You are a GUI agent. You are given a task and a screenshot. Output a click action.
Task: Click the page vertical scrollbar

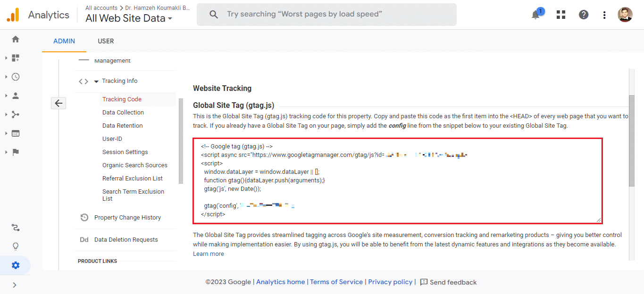click(x=631, y=141)
